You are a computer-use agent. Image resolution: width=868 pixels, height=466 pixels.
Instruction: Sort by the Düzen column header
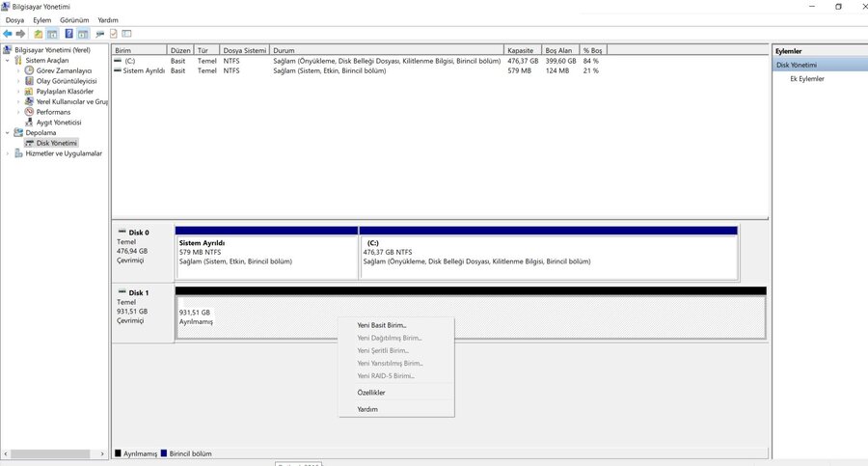180,50
